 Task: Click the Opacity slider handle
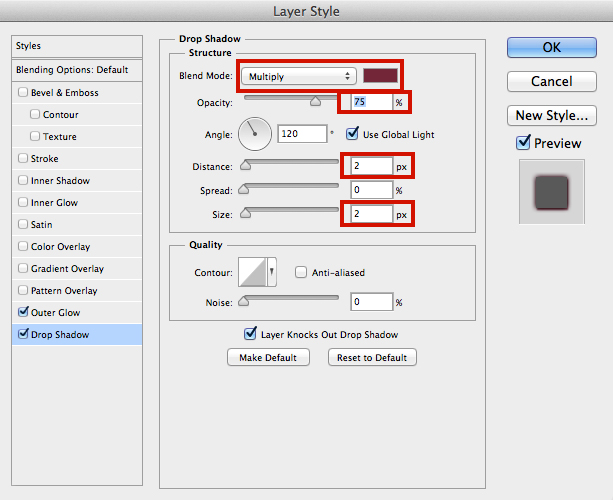coord(316,100)
